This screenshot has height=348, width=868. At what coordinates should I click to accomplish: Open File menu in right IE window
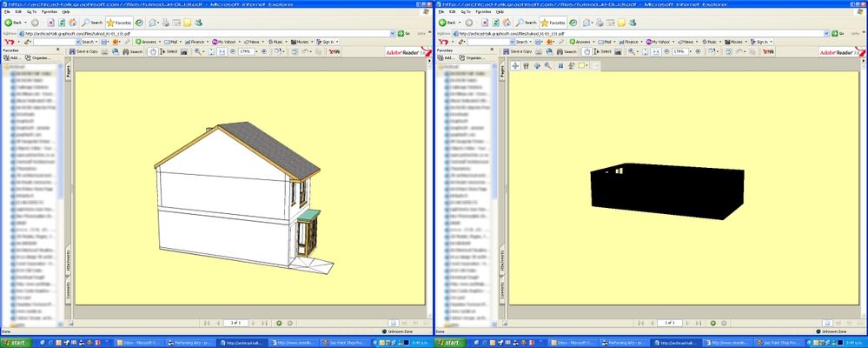tap(441, 11)
